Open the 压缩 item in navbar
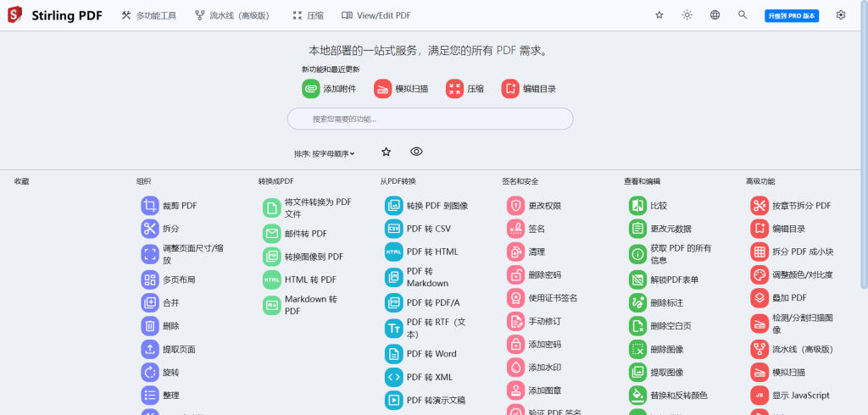 tap(308, 15)
